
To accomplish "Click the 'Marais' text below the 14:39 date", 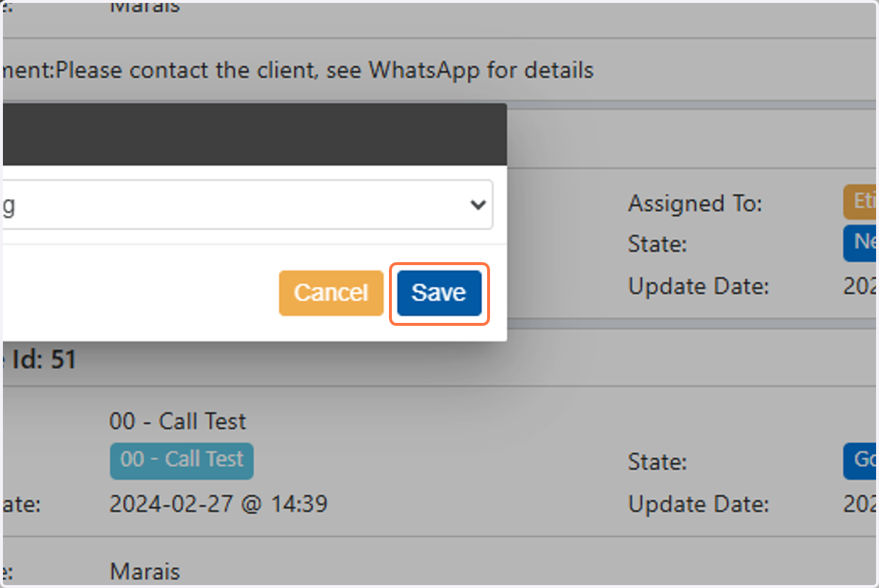I will coord(144,571).
